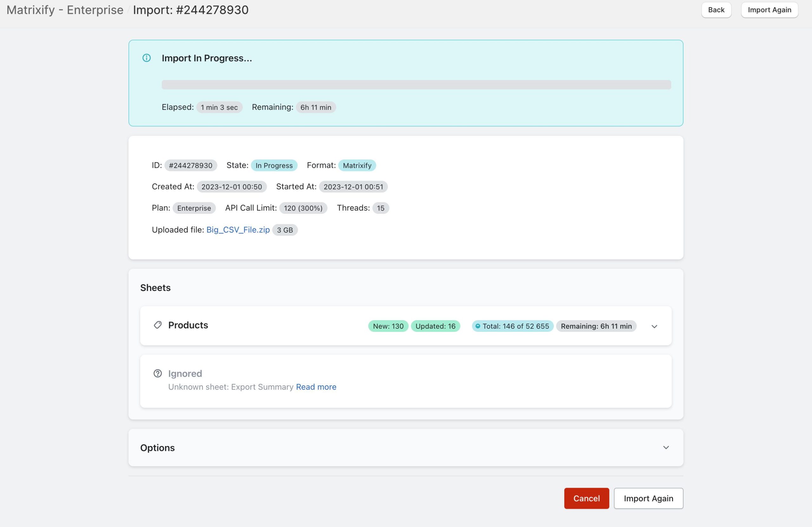The image size is (812, 527).
Task: Click the info icon beside Import In Progress
Action: click(146, 58)
